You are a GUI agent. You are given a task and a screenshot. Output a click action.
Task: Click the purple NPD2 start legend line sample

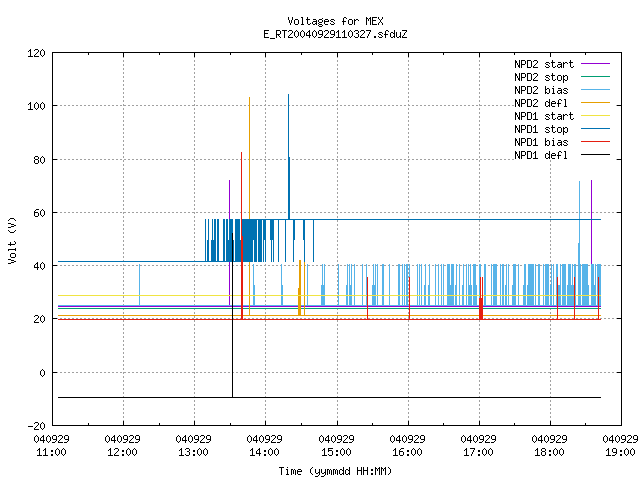point(596,64)
